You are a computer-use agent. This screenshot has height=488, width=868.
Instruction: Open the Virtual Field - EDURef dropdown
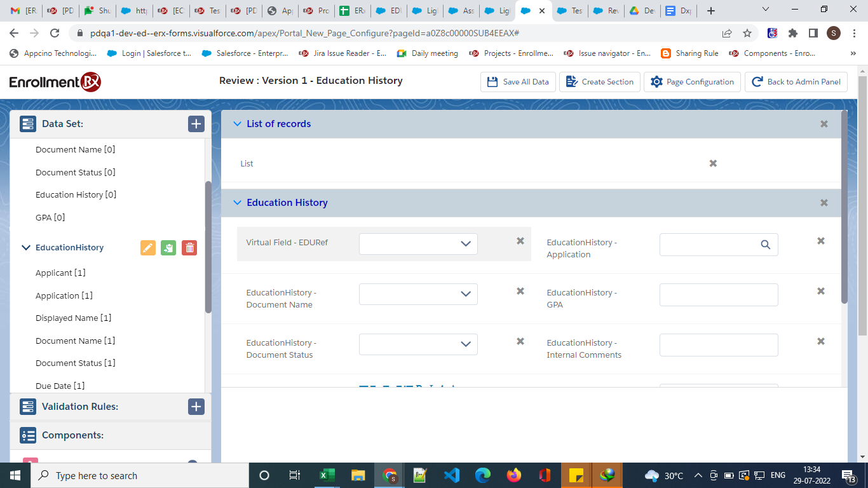click(x=418, y=244)
